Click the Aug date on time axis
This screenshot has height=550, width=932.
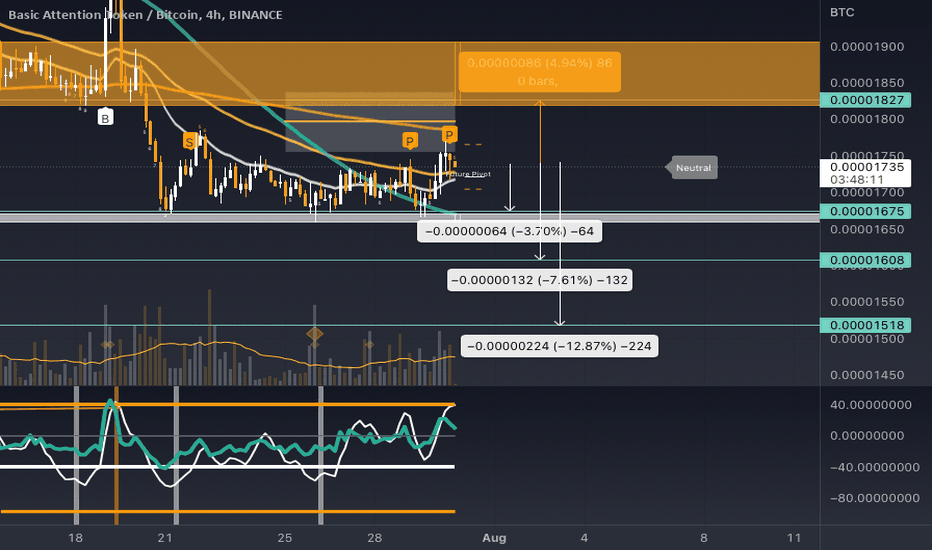click(x=494, y=538)
